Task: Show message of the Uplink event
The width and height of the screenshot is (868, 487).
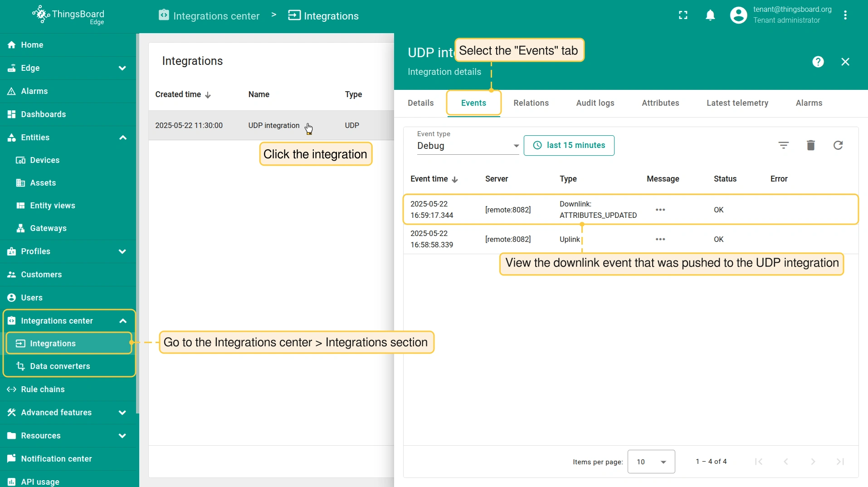Action: pyautogui.click(x=660, y=239)
